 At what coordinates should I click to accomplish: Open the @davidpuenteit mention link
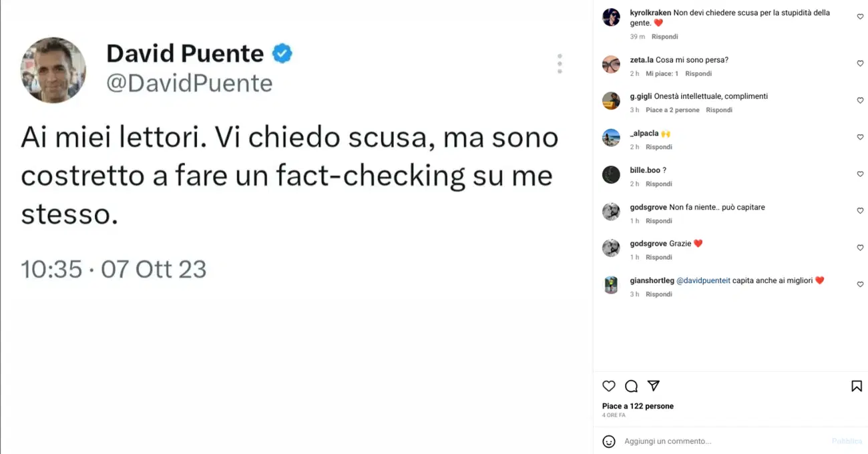(703, 280)
